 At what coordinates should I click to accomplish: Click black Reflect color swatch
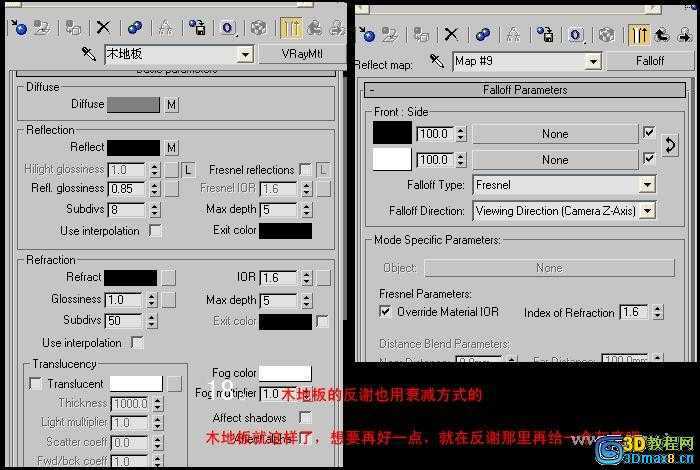pos(133,148)
